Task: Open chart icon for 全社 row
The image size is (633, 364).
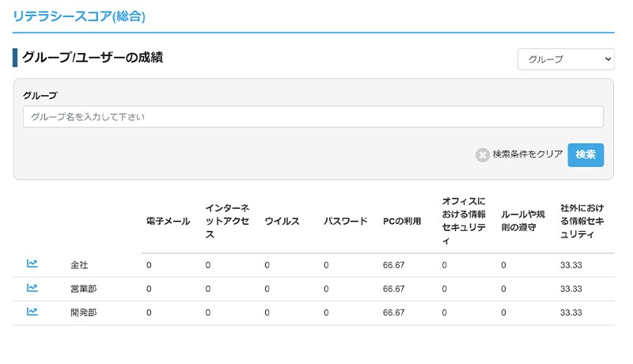Action: click(32, 264)
